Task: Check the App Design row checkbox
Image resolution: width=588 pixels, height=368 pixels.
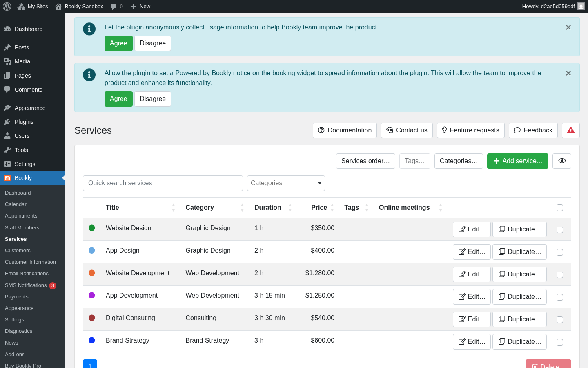Action: point(560,252)
